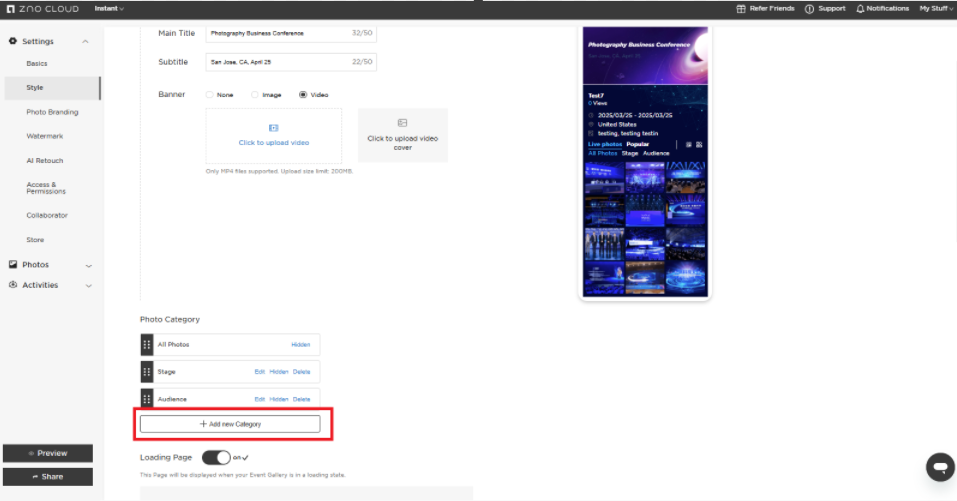The height and width of the screenshot is (501, 957).
Task: Select the None banner option
Action: coord(210,95)
